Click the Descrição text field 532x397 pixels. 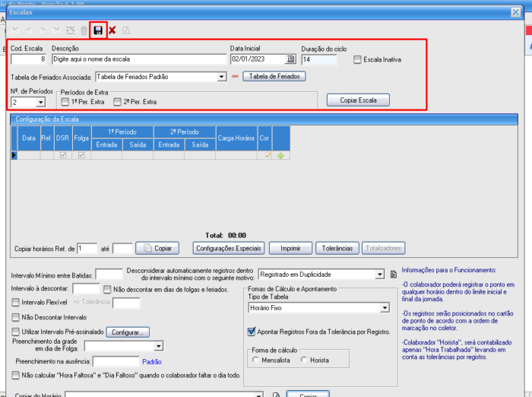click(138, 59)
